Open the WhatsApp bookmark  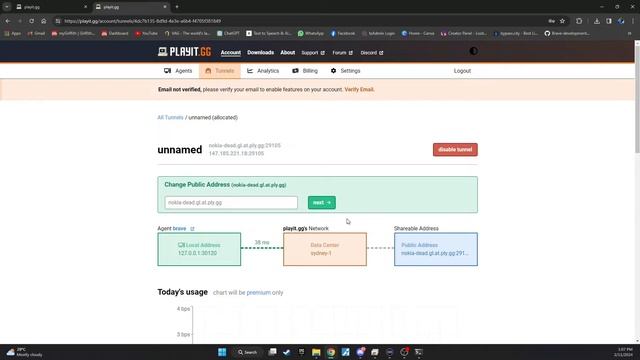click(x=311, y=33)
